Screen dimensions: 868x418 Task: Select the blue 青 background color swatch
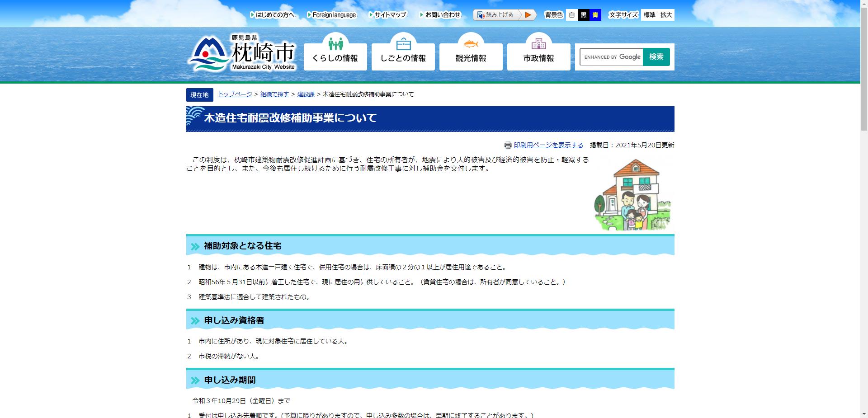[x=594, y=15]
